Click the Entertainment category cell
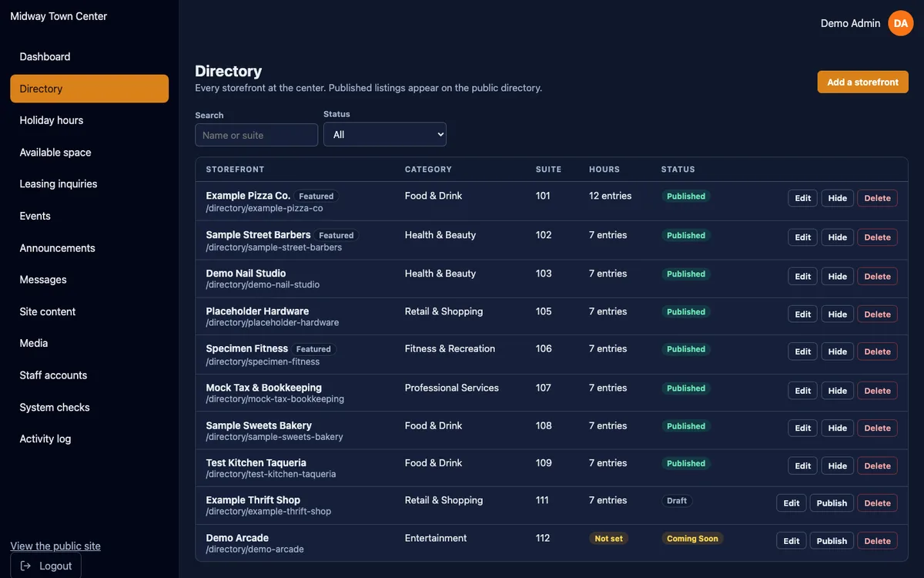924x578 pixels. point(436,538)
